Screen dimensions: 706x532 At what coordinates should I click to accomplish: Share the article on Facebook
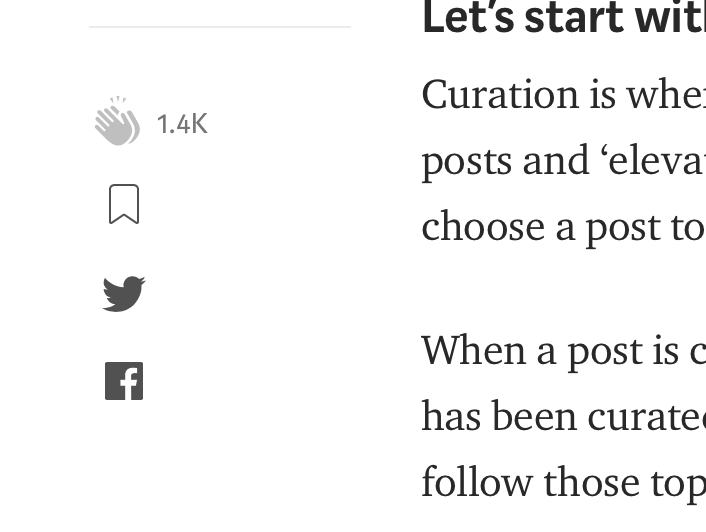(x=124, y=381)
